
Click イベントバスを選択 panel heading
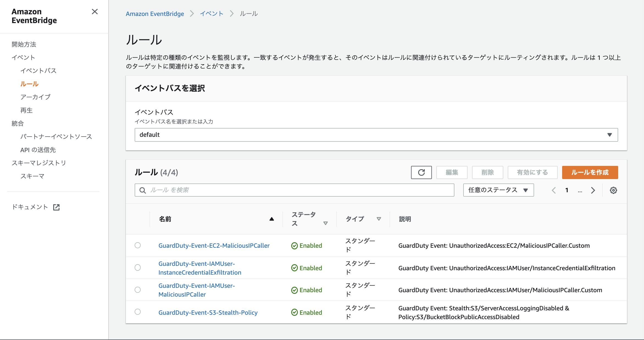(170, 88)
